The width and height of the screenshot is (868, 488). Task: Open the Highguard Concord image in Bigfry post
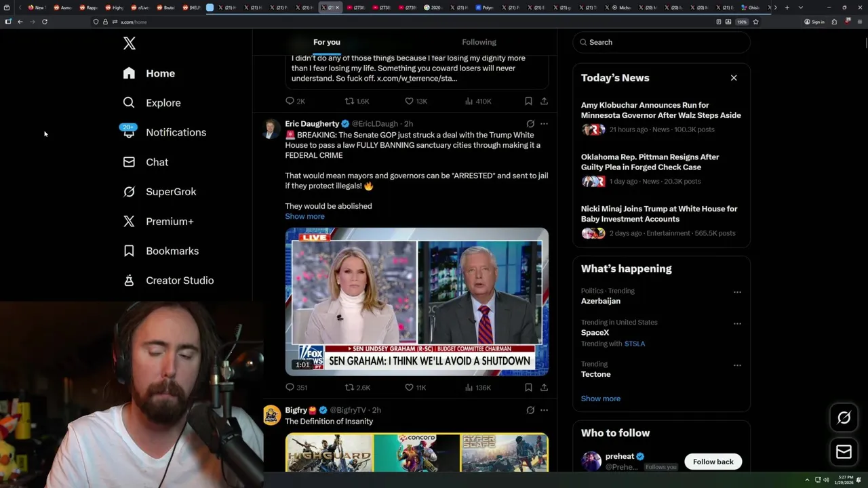click(x=416, y=453)
